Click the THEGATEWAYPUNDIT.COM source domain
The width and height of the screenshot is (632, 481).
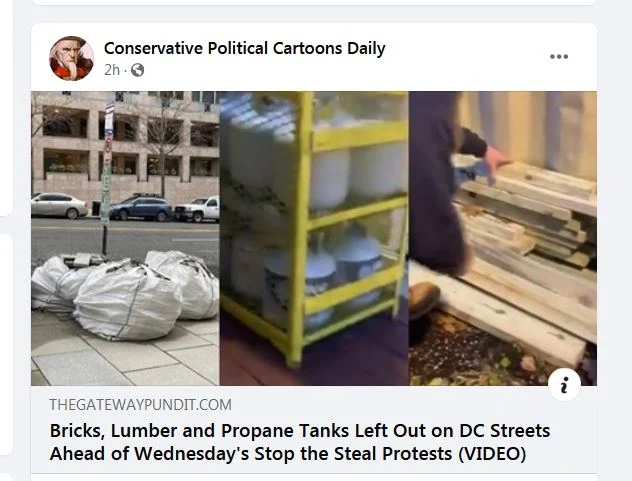tap(140, 404)
